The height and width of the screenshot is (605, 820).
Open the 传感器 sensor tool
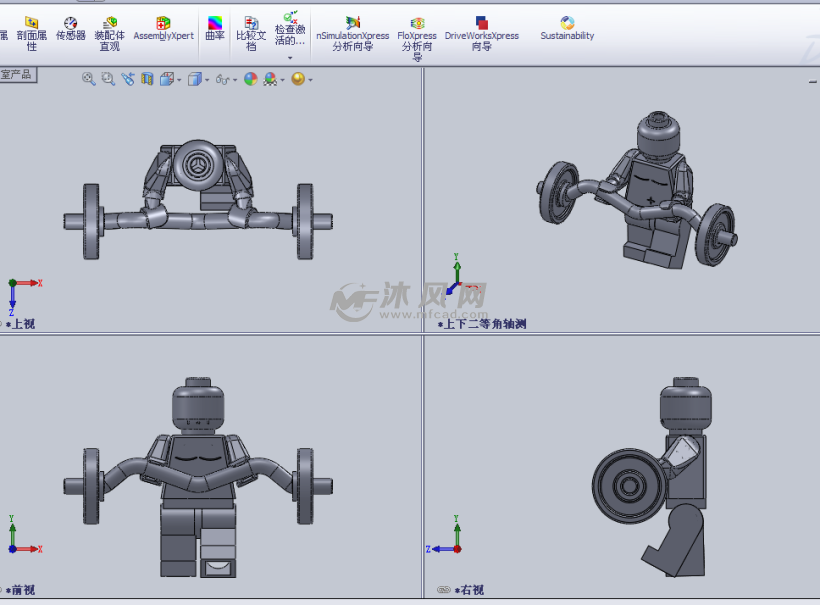tap(71, 29)
